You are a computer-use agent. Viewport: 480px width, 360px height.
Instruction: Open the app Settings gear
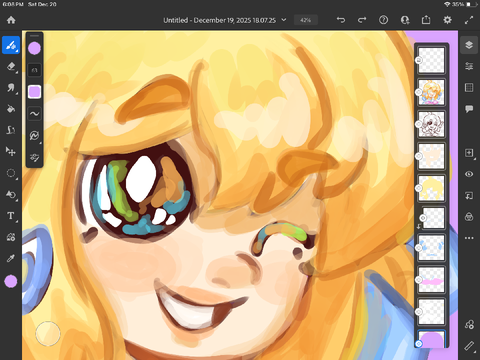(447, 20)
